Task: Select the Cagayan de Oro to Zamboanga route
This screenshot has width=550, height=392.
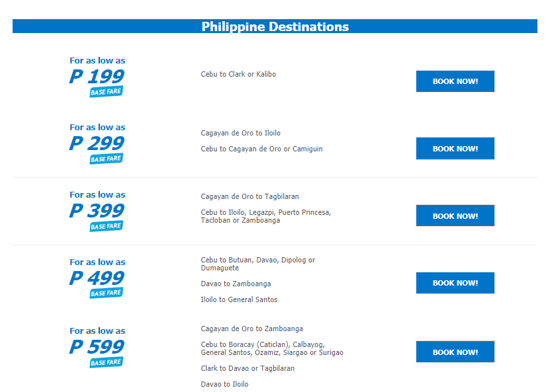Action: tap(252, 329)
